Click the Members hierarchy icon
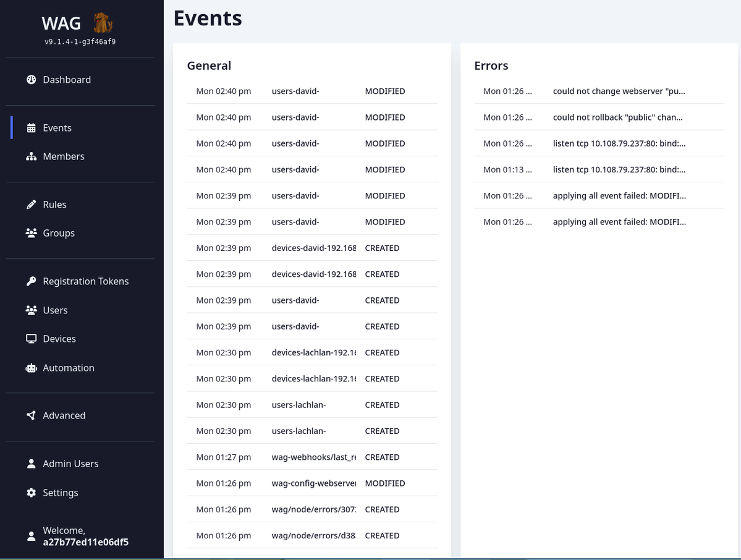741x560 pixels. coord(32,156)
